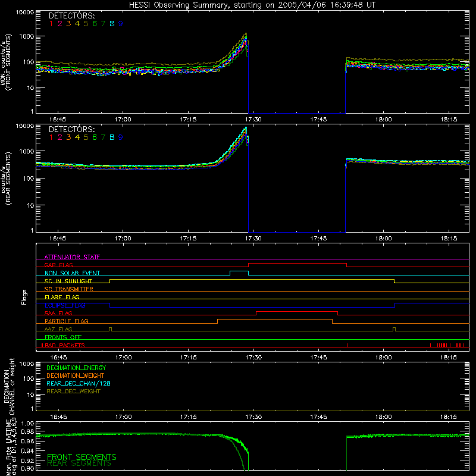The image size is (476, 476).
Task: Click the 18:00 tick label under decimation plot
Action: click(x=383, y=417)
